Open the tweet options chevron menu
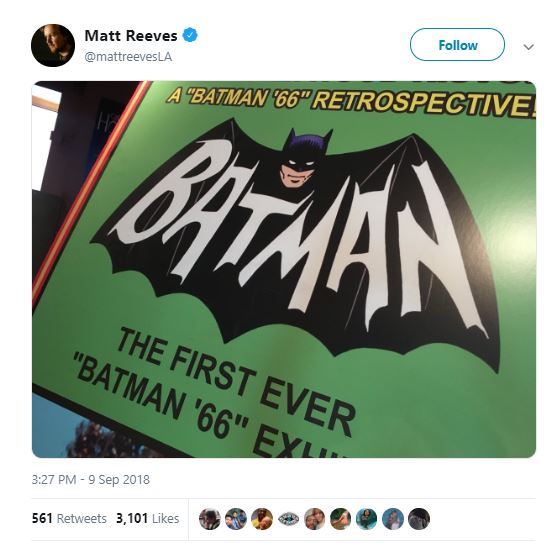 [528, 47]
